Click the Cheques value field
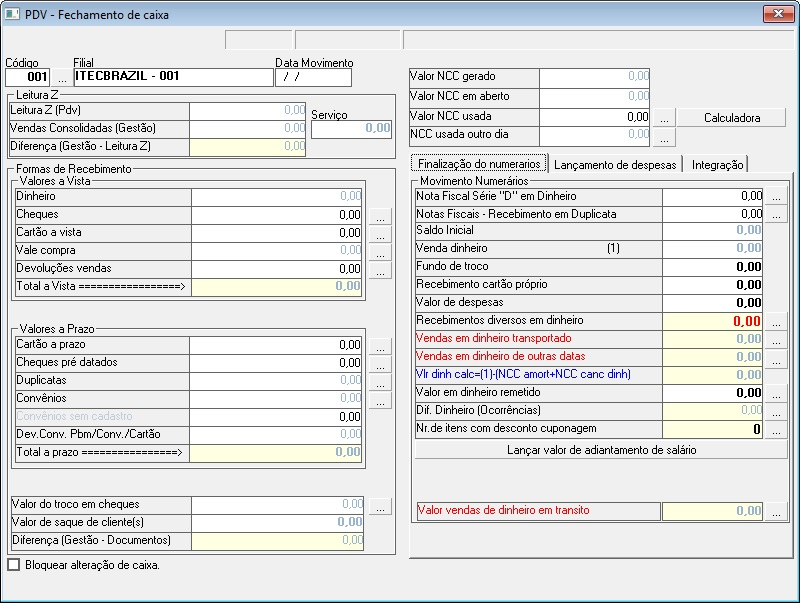 click(277, 215)
